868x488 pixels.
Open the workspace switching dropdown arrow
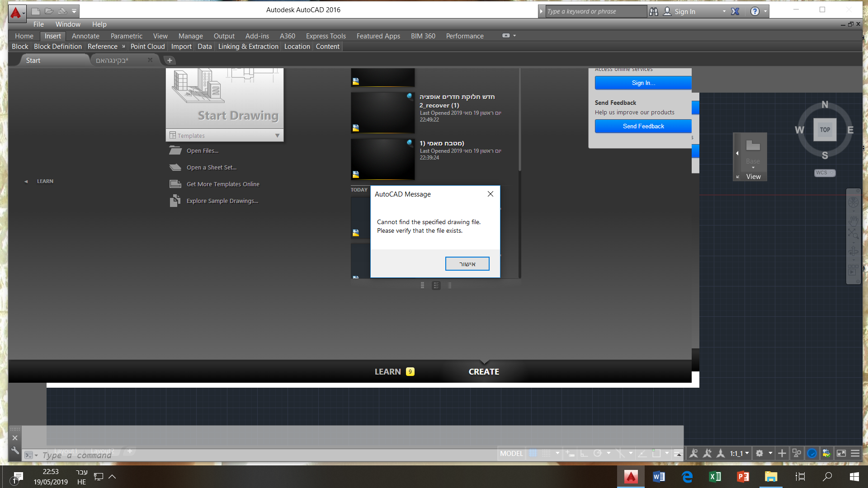pos(770,453)
